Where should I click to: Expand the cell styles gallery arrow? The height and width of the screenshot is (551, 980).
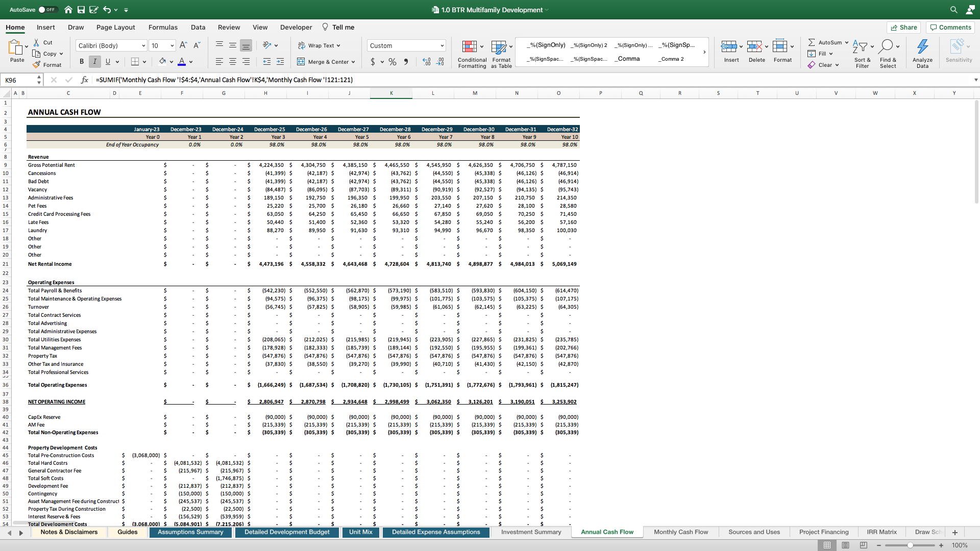click(x=704, y=52)
